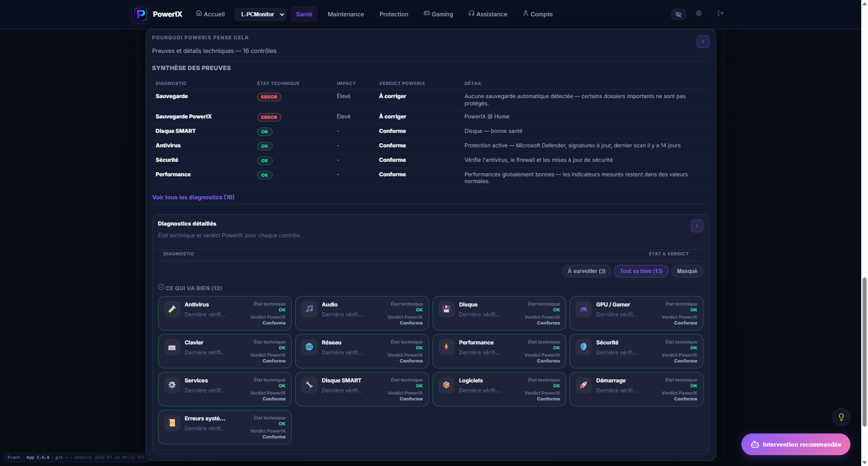This screenshot has height=466, width=868.
Task: Click the Audio music note icon
Action: 309,309
